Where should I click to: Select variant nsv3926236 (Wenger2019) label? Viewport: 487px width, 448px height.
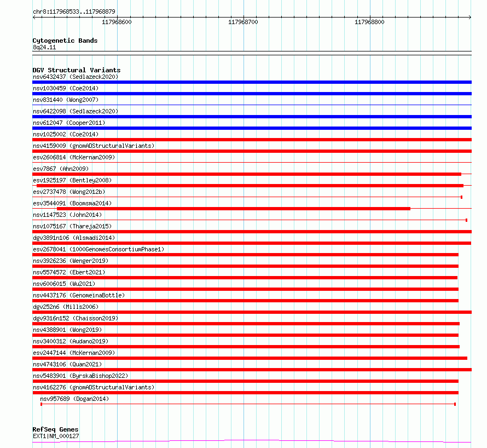point(71,261)
